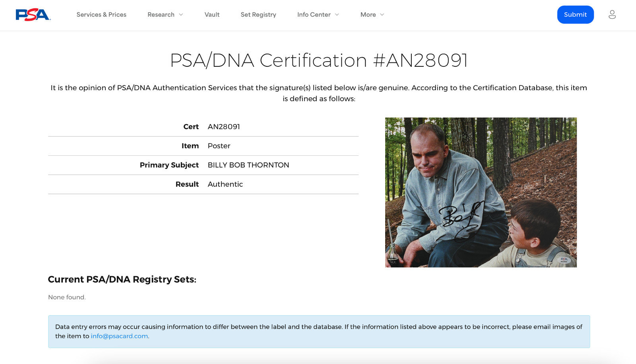The image size is (636, 364).
Task: Open Services & Prices page
Action: coord(101,15)
